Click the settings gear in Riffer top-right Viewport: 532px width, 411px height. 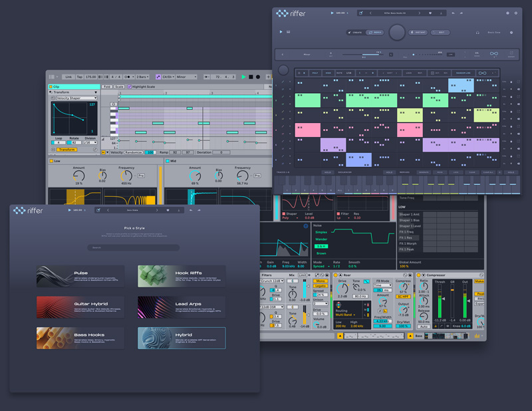pos(516,13)
